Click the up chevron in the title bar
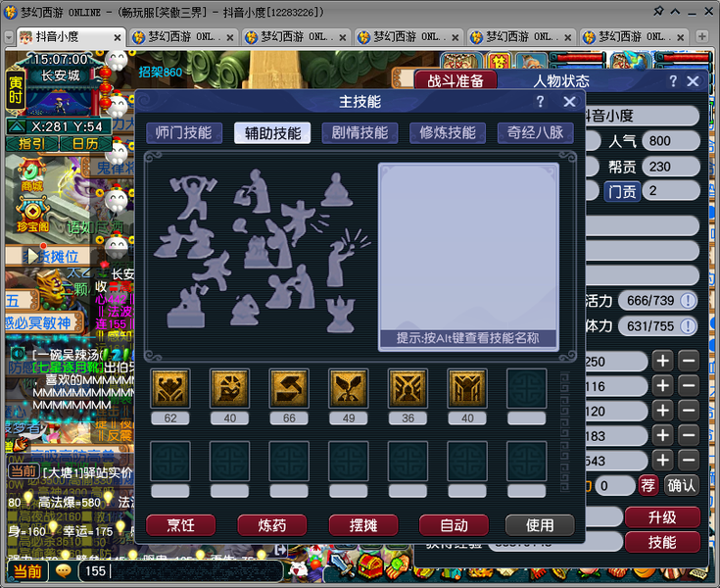Viewport: 720px width, 588px height. (676, 12)
